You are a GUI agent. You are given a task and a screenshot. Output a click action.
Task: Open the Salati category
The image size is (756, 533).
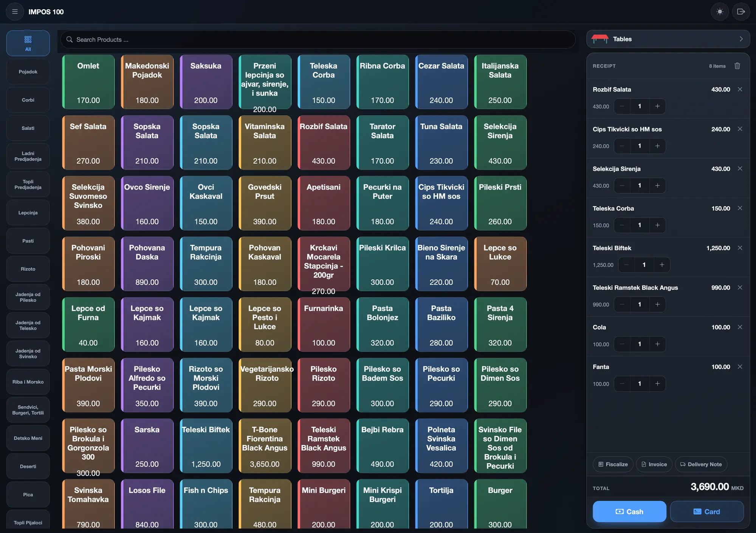click(x=28, y=128)
